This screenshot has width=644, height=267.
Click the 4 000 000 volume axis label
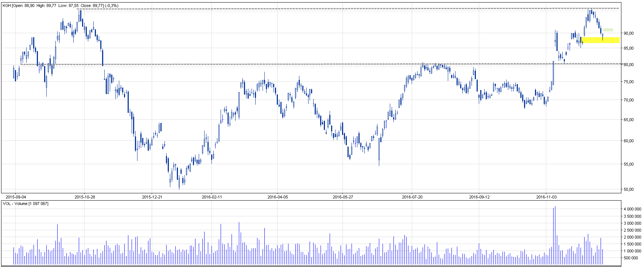tap(632, 209)
